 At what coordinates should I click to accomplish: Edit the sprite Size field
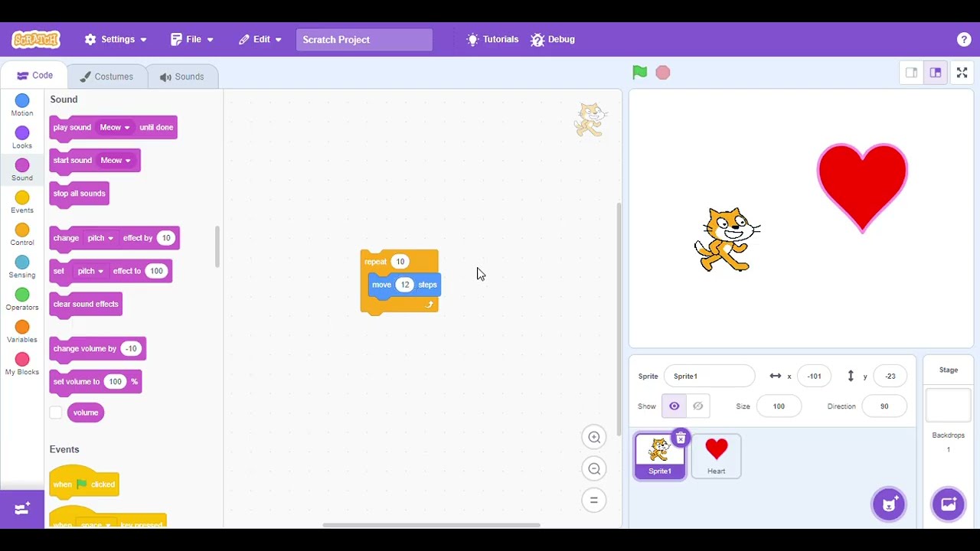pyautogui.click(x=779, y=406)
